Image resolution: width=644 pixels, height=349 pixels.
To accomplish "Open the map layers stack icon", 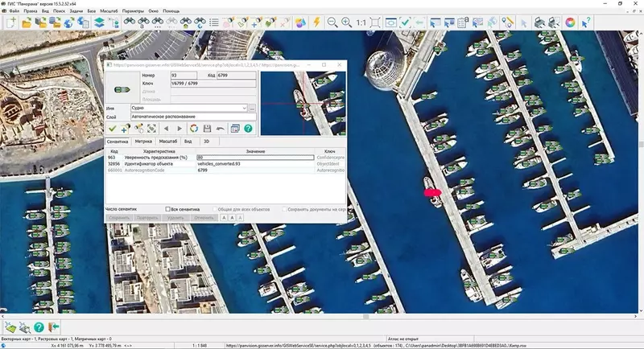I will [x=100, y=23].
